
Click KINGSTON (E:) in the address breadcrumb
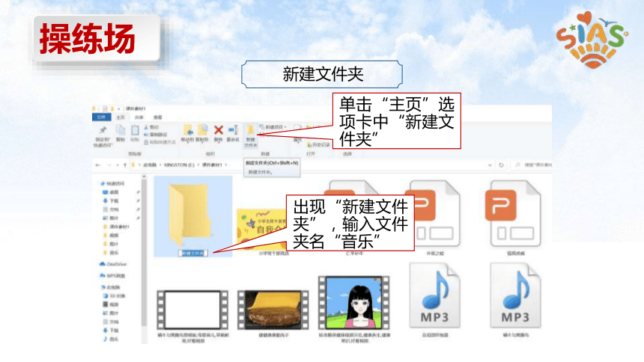point(179,165)
